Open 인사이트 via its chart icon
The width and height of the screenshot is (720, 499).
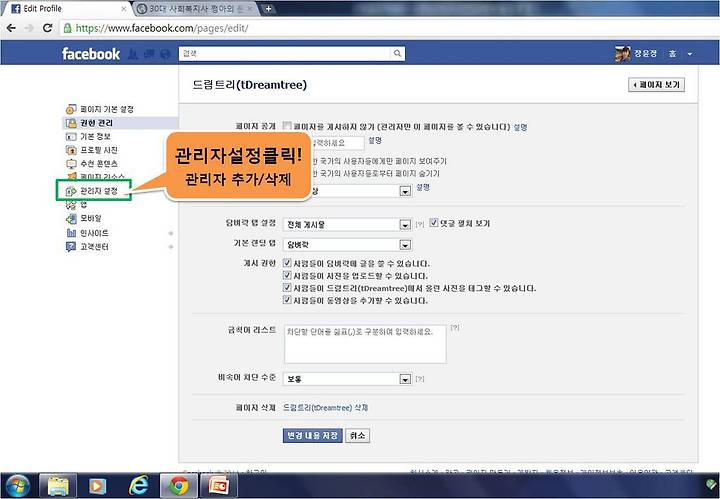click(71, 233)
